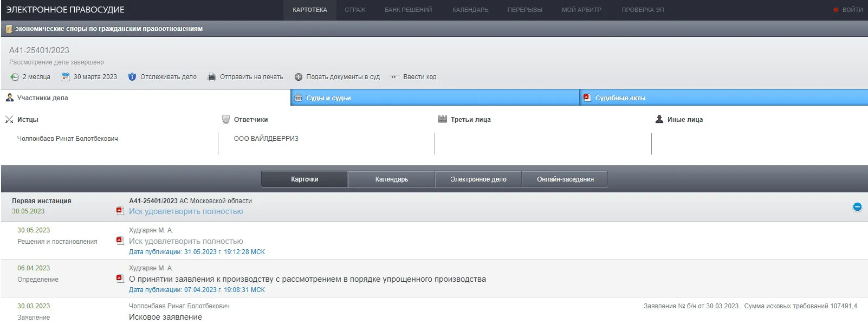Click the ВОЙТИ login link
This screenshot has height=324, width=868.
click(852, 10)
